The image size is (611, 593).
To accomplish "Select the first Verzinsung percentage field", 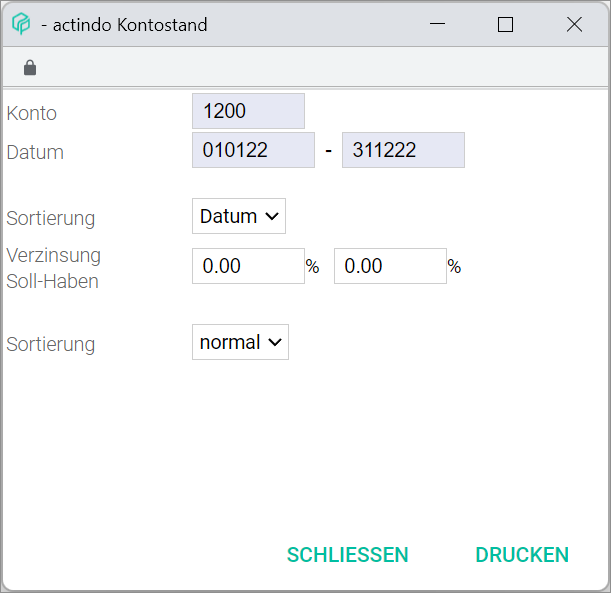I will coord(248,266).
